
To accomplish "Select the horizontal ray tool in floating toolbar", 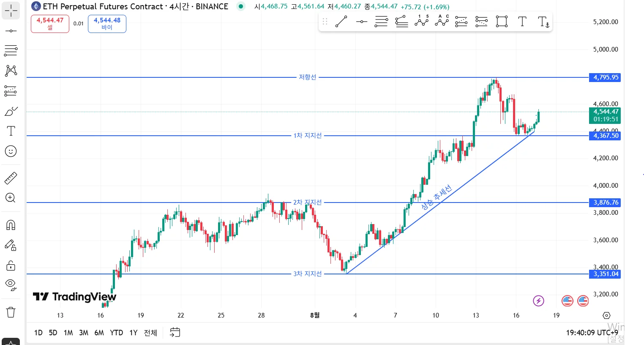I will [361, 22].
